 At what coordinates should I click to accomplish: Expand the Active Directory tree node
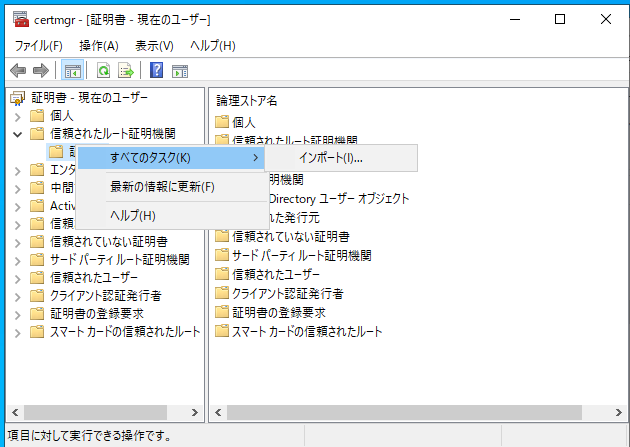pyautogui.click(x=18, y=207)
